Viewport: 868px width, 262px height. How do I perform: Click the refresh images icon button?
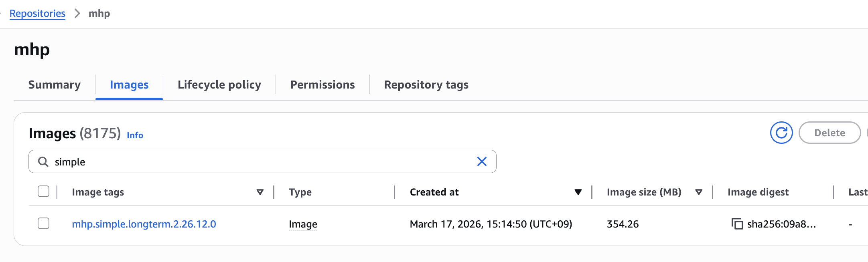pos(781,133)
